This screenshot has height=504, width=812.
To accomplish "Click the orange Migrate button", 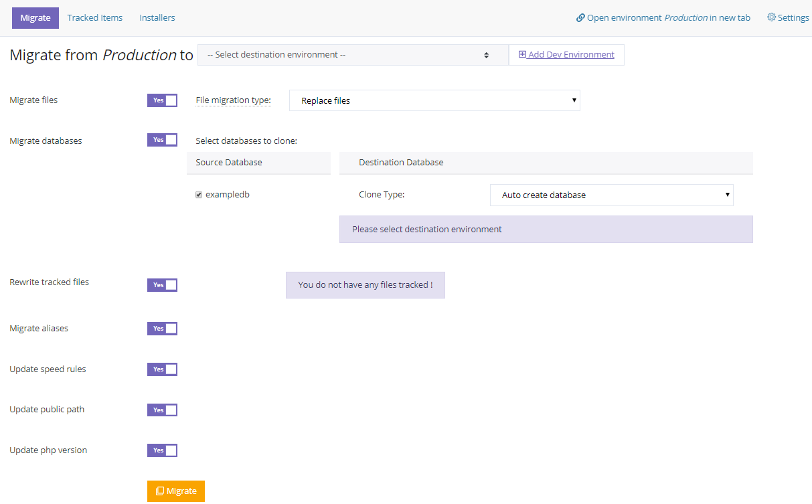I will pyautogui.click(x=176, y=491).
